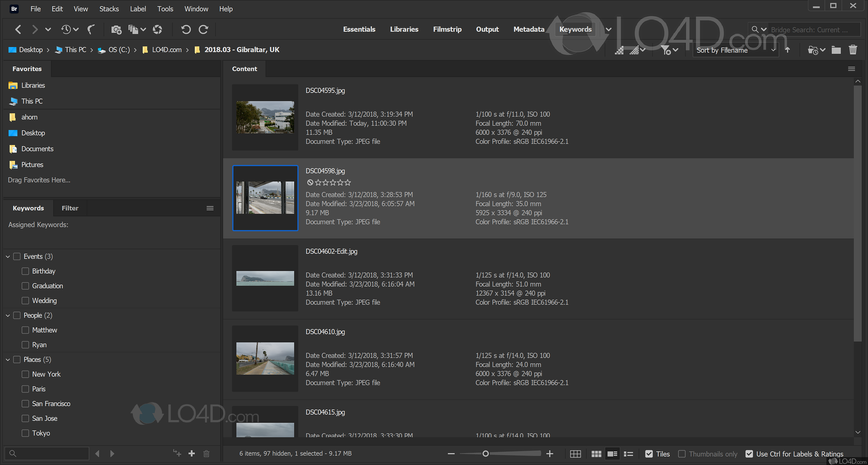Switch to the Filter tab
The height and width of the screenshot is (465, 868).
(x=70, y=208)
